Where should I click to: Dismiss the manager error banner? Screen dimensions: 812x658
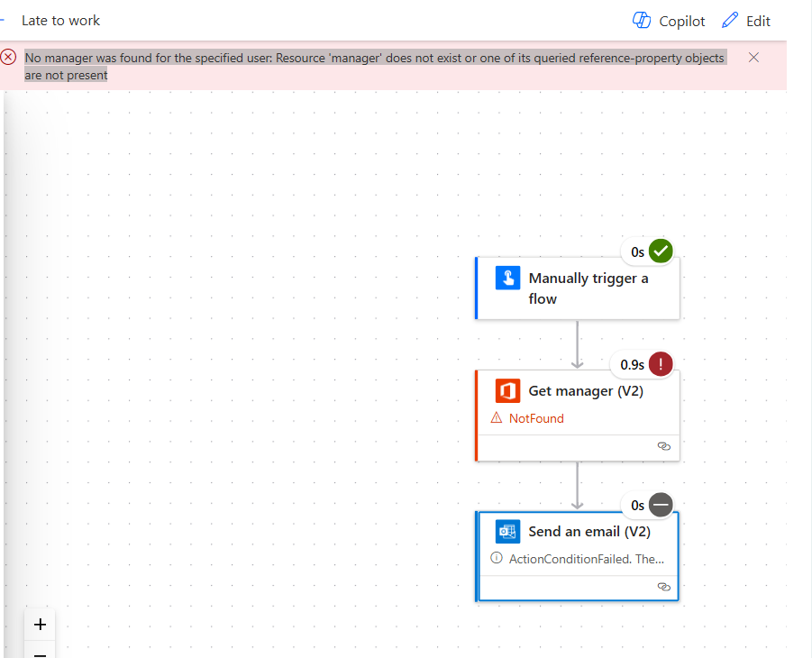coord(753,57)
